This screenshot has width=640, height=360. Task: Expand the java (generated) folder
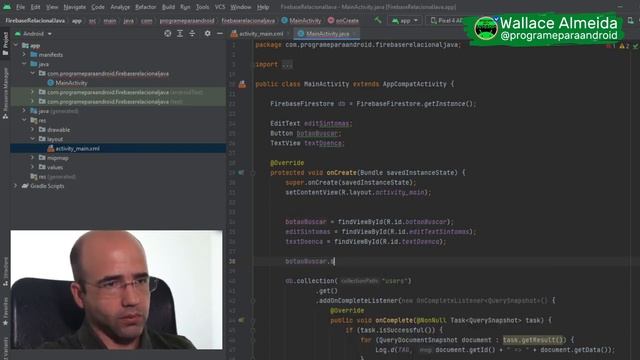click(x=24, y=111)
